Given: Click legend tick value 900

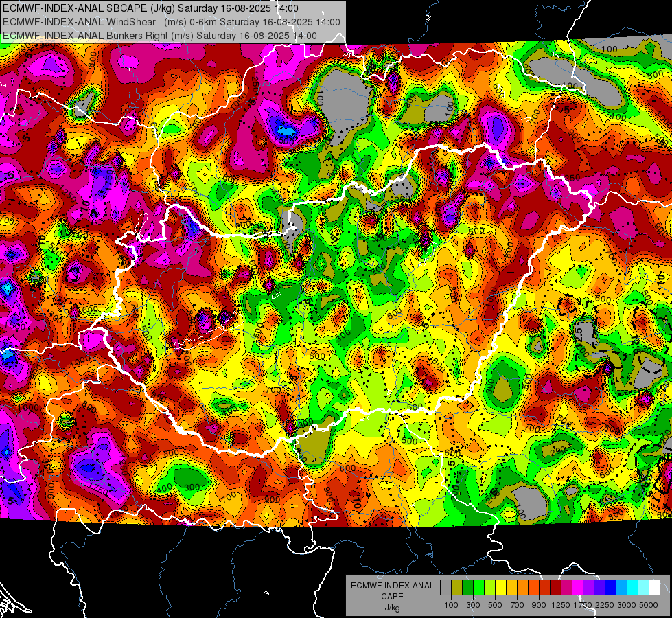Looking at the screenshot, I should [539, 605].
